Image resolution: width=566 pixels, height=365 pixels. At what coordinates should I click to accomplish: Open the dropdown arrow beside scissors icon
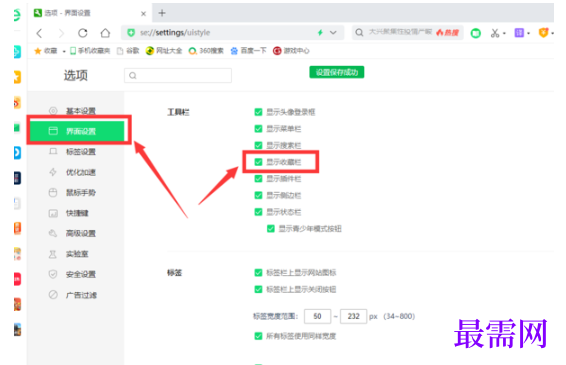tap(504, 34)
